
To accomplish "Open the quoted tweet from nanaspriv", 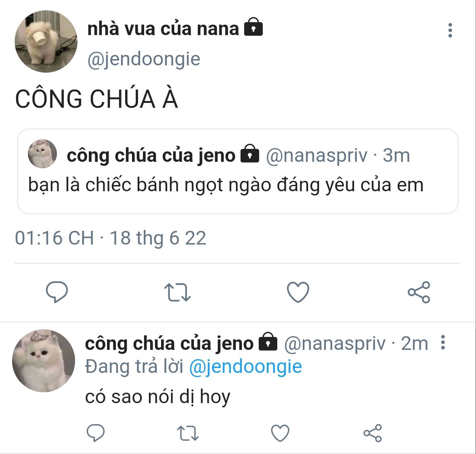I will 238,172.
